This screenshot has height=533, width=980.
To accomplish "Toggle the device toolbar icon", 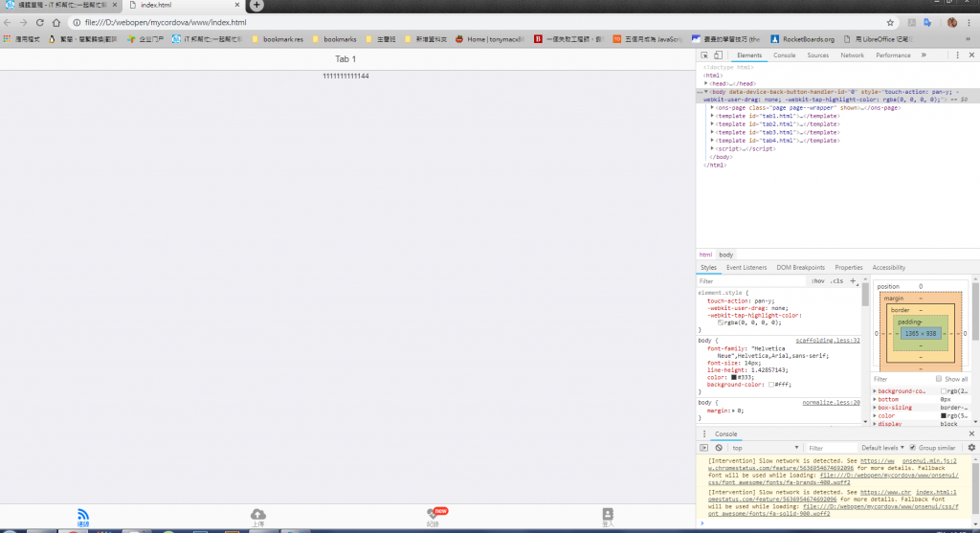I will pos(718,55).
